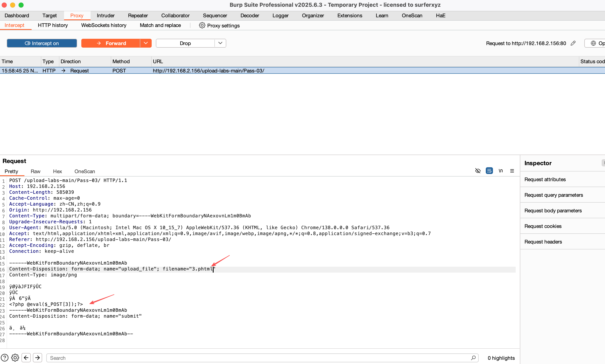The width and height of the screenshot is (605, 364).
Task: Open the help question mark icon
Action: click(5, 358)
